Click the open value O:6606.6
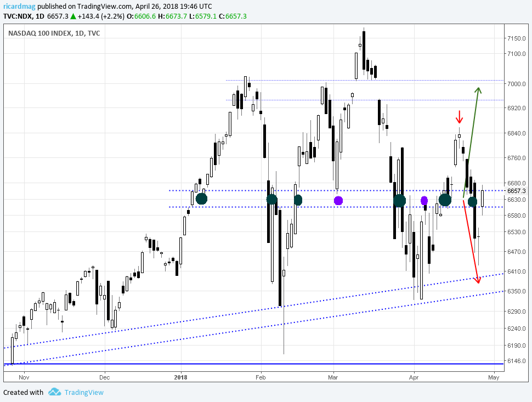The width and height of the screenshot is (532, 402). tap(141, 16)
